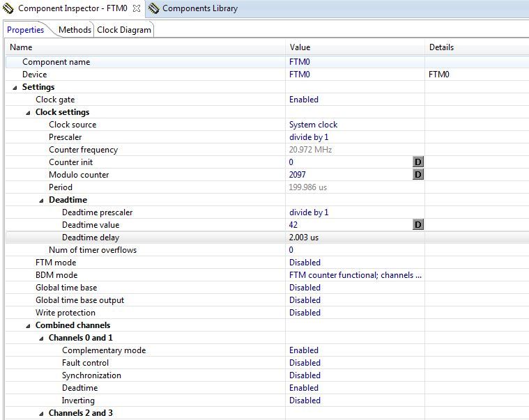The height and width of the screenshot is (420, 529).
Task: Click the D button beside Deadtime value
Action: click(x=418, y=225)
